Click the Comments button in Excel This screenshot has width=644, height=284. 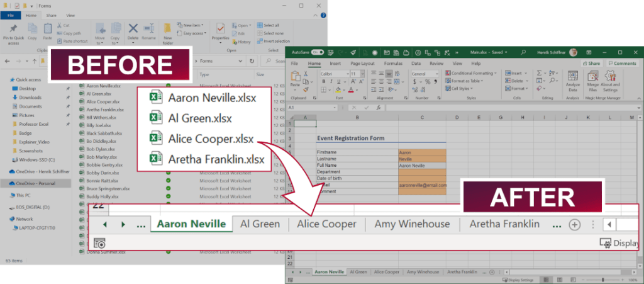621,63
